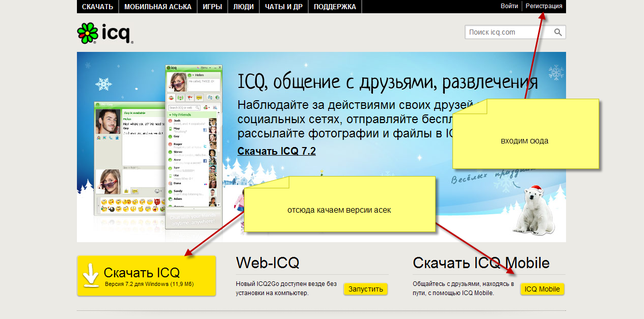
Task: Open the ЧАТЫ И ДР menu item
Action: click(x=283, y=7)
